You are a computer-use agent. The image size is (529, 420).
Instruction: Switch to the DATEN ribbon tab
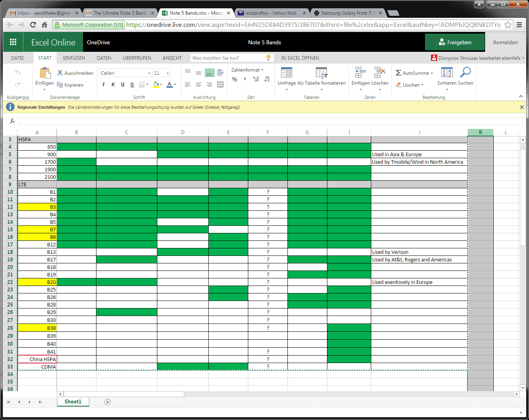tap(104, 58)
